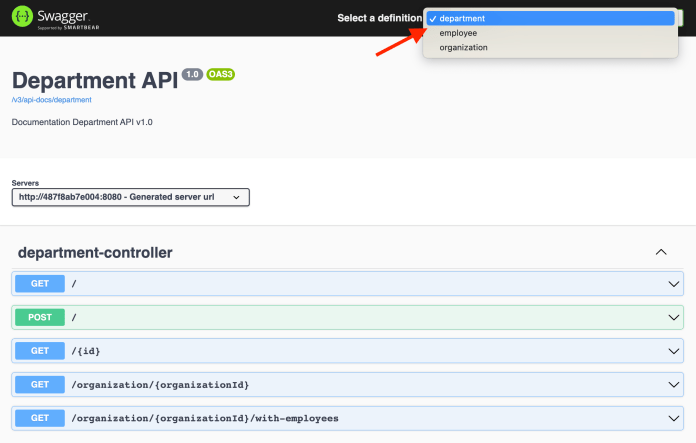This screenshot has height=443, width=696.
Task: Click the 'Select a definition' label
Action: tap(380, 18)
